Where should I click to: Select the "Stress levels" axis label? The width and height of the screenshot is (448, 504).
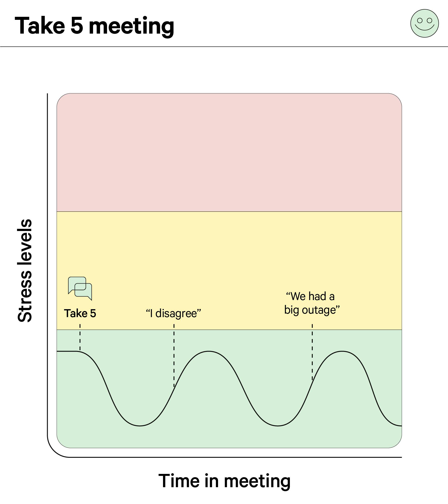click(25, 270)
